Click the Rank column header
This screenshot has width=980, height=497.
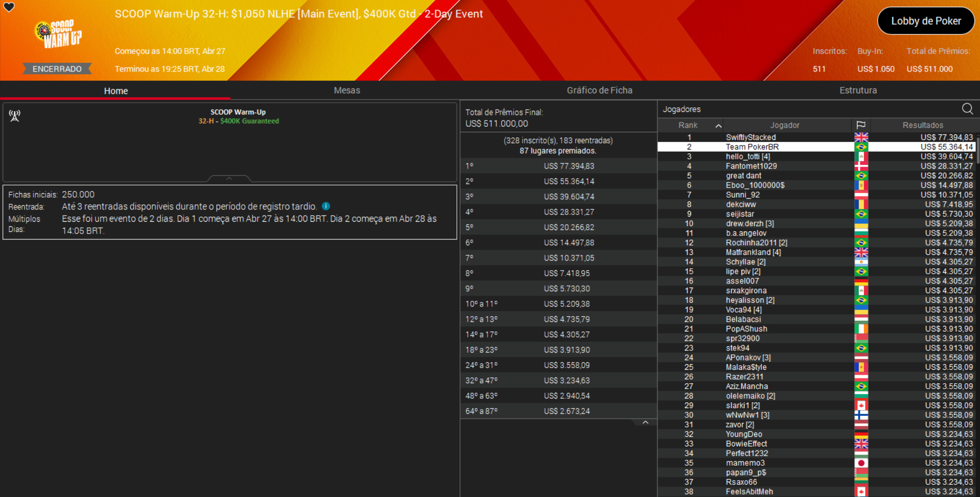688,125
